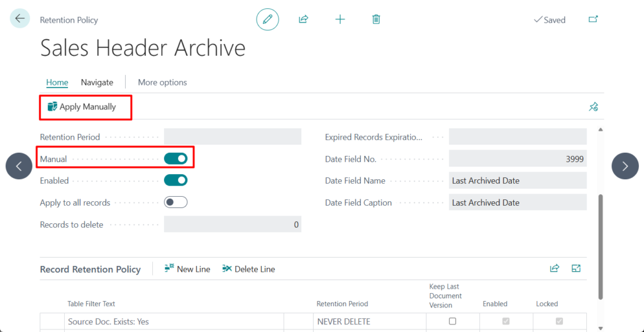Screen dimensions: 644x332
Task: Go to previous record arrow
Action: [x=19, y=166]
